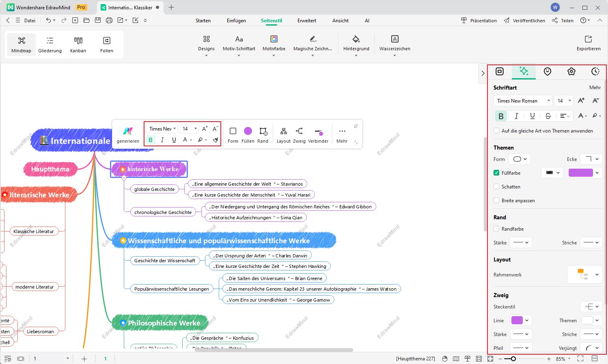Click Mehr link next to Schriftart
The height and width of the screenshot is (364, 608).
point(595,88)
